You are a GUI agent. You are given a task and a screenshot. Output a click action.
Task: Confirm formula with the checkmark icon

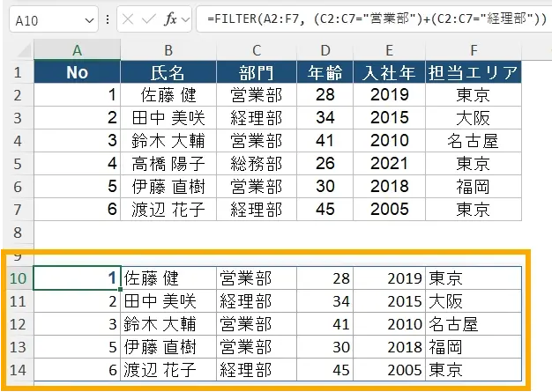[x=148, y=19]
